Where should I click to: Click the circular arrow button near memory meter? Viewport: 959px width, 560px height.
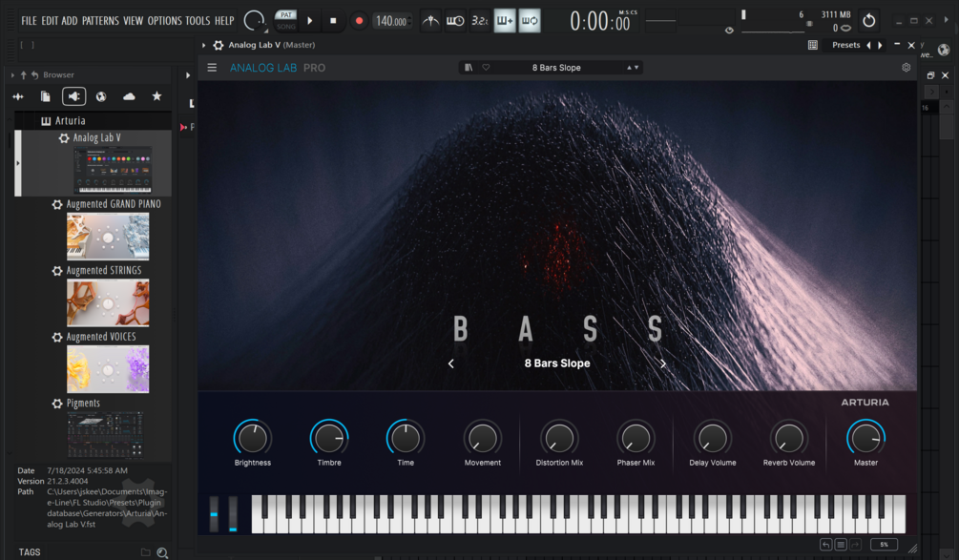[868, 21]
